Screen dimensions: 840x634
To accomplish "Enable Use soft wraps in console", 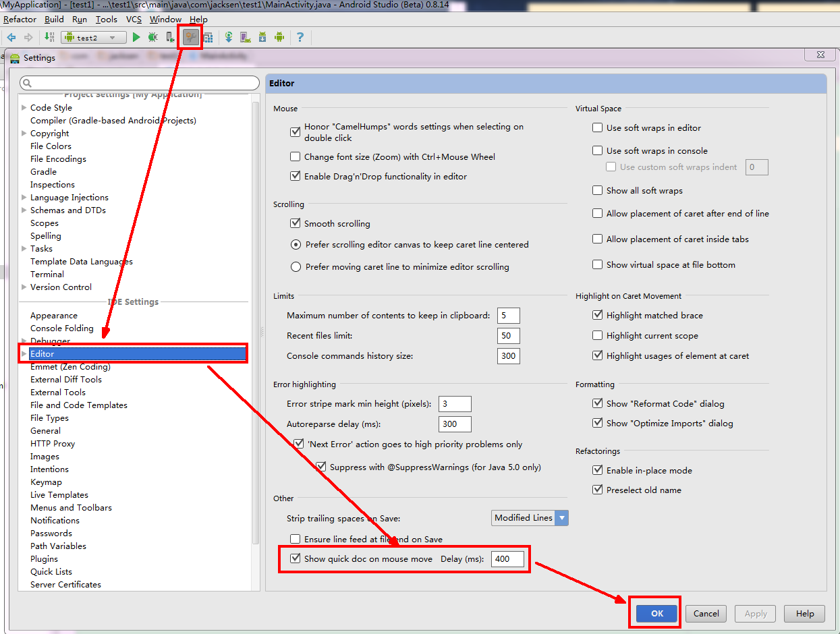I will (597, 150).
